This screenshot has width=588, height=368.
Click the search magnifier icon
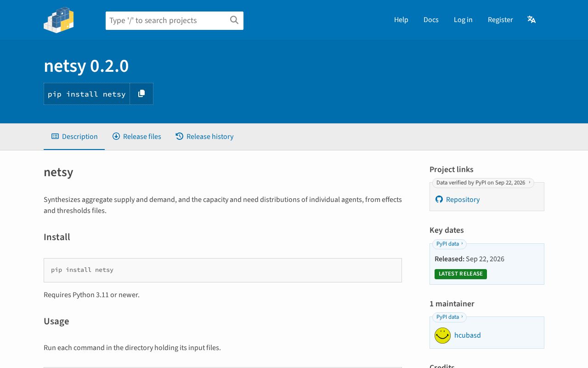click(x=234, y=20)
